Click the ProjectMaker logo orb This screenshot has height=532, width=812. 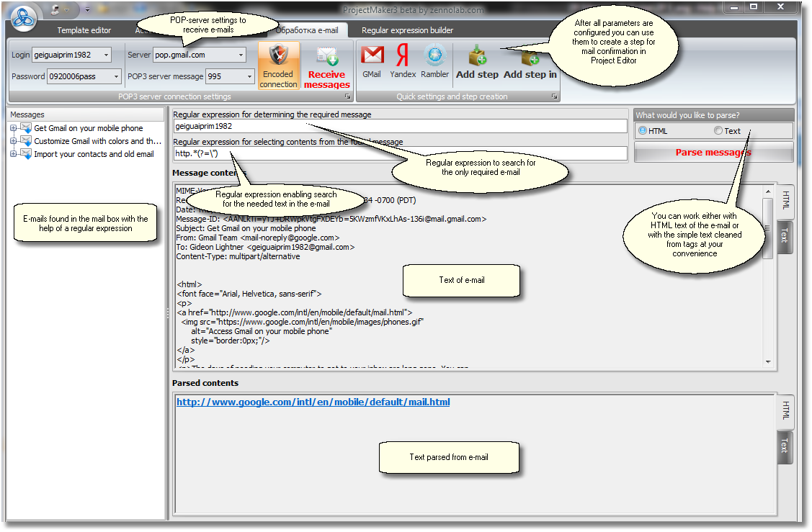click(24, 18)
